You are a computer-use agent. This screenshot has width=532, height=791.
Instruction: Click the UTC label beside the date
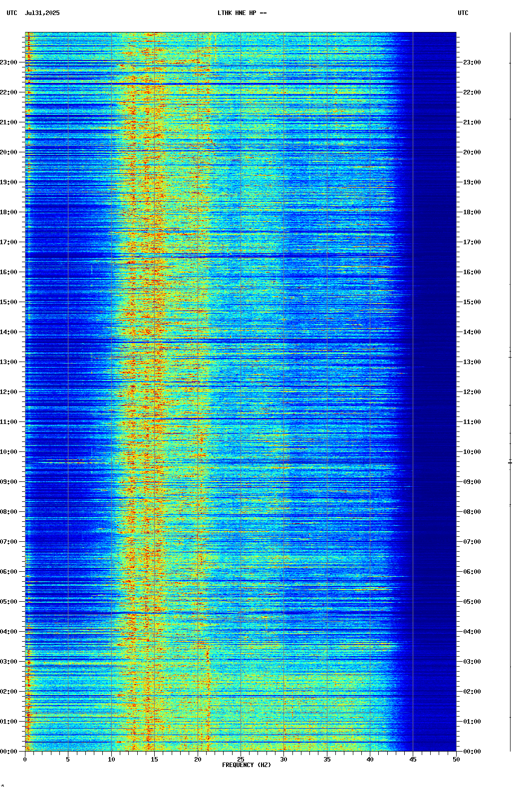pyautogui.click(x=12, y=13)
